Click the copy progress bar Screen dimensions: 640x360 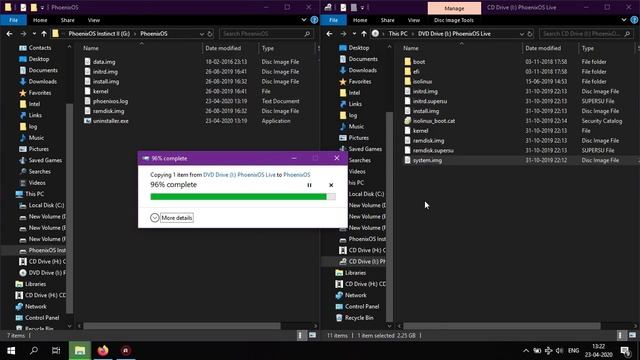(x=243, y=197)
